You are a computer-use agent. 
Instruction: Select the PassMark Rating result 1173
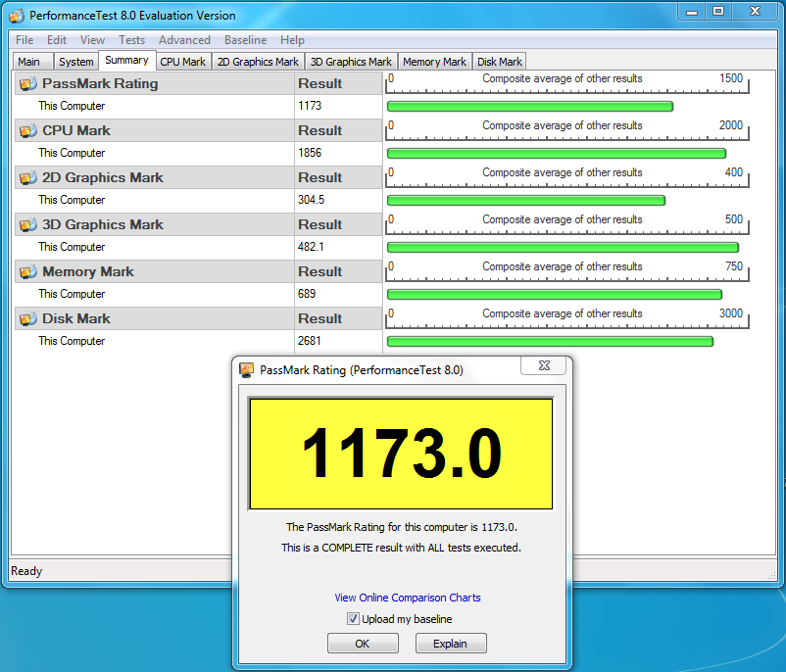click(x=310, y=106)
